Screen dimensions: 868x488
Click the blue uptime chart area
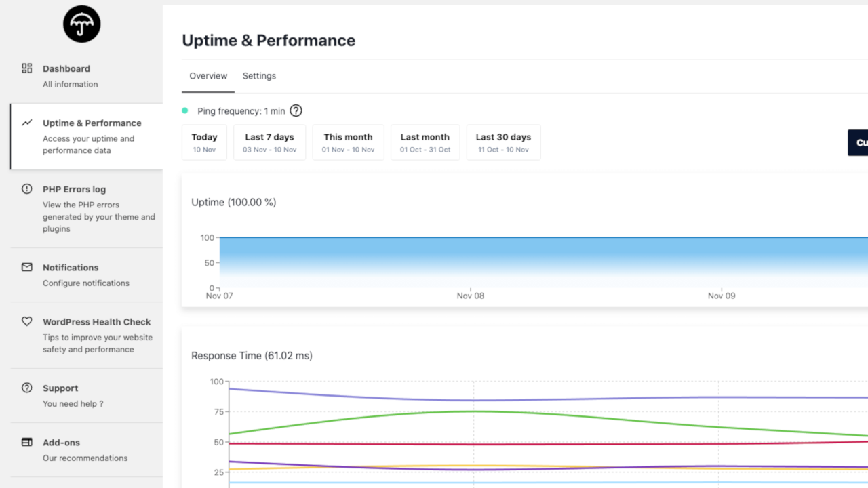coord(542,258)
